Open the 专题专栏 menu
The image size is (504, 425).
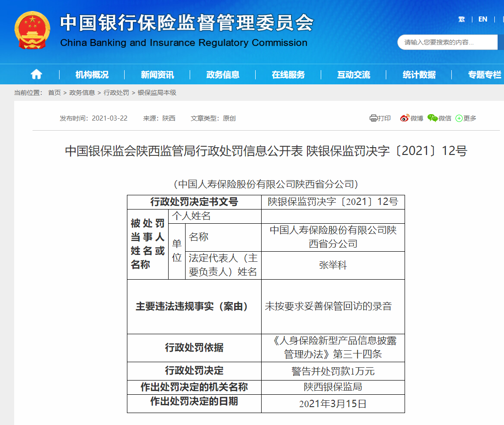point(484,75)
